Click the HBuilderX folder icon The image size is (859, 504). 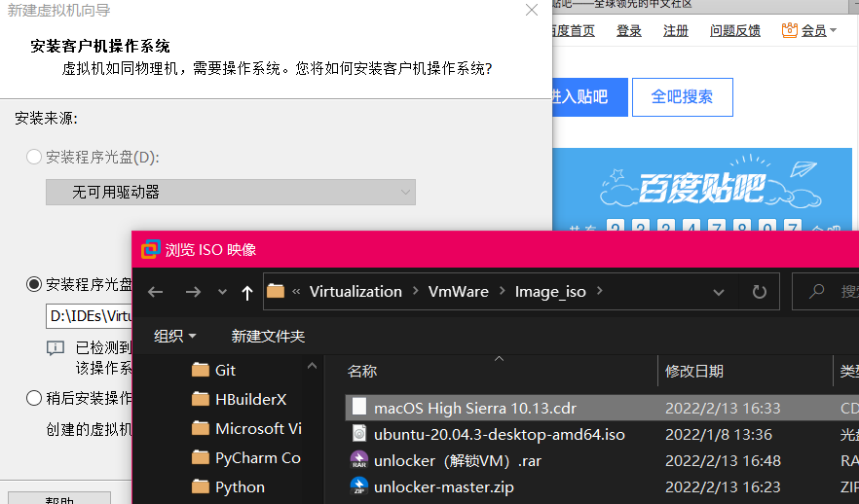pyautogui.click(x=201, y=400)
